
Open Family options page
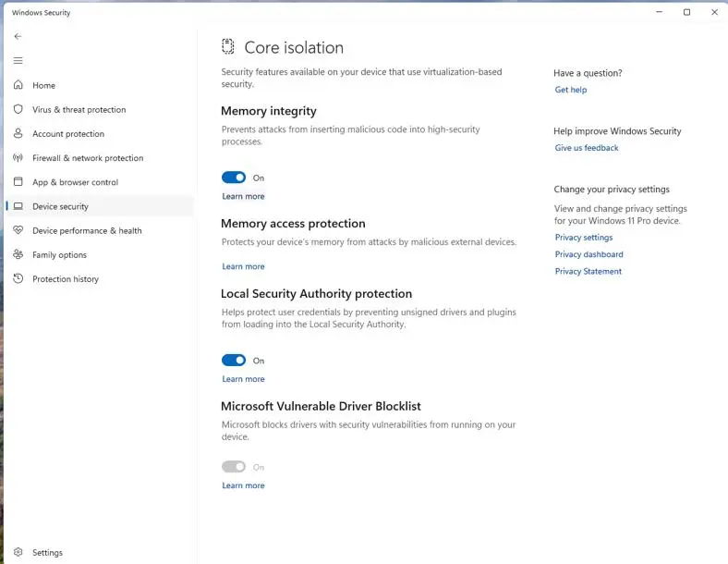59,254
